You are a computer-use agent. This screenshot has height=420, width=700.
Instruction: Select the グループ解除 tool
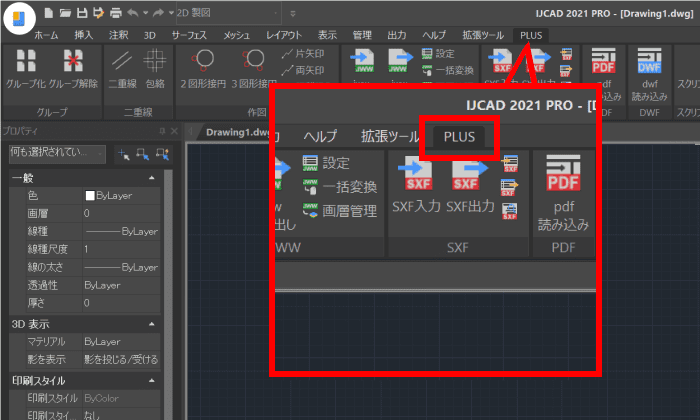pyautogui.click(x=73, y=69)
